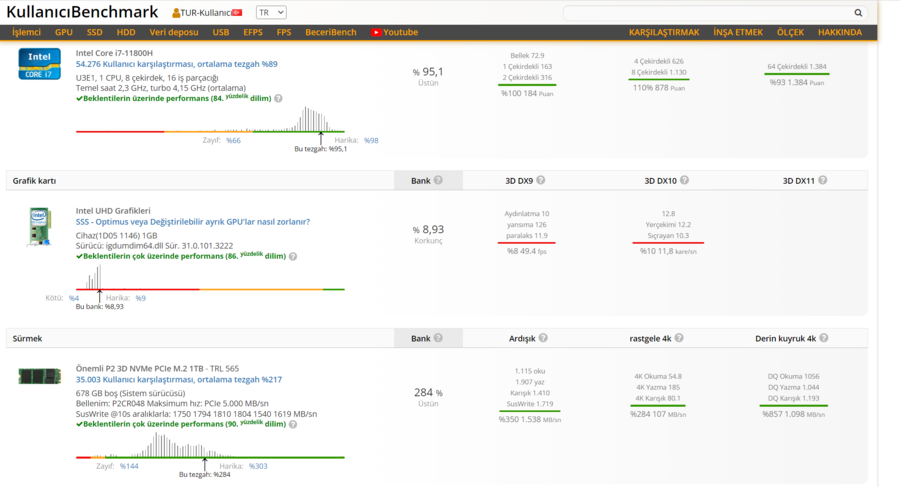Open help icon next to Sürmek Bank

pyautogui.click(x=439, y=338)
